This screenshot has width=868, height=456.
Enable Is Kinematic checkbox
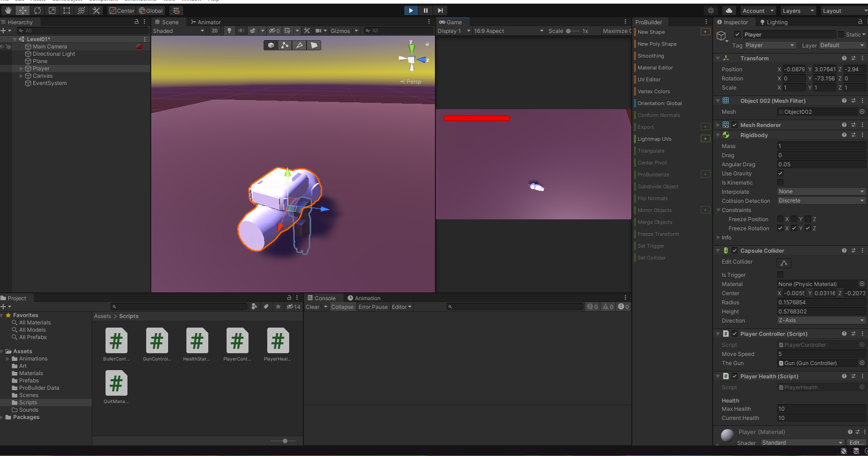(780, 182)
